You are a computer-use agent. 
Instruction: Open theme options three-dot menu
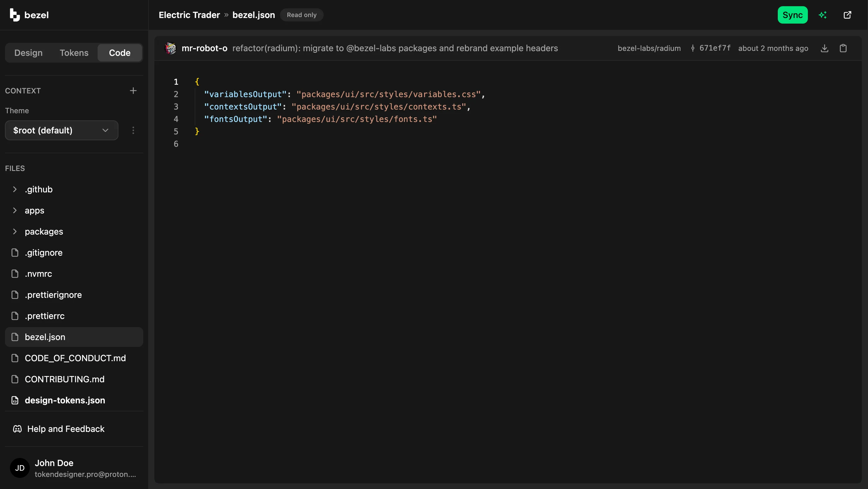(x=133, y=130)
